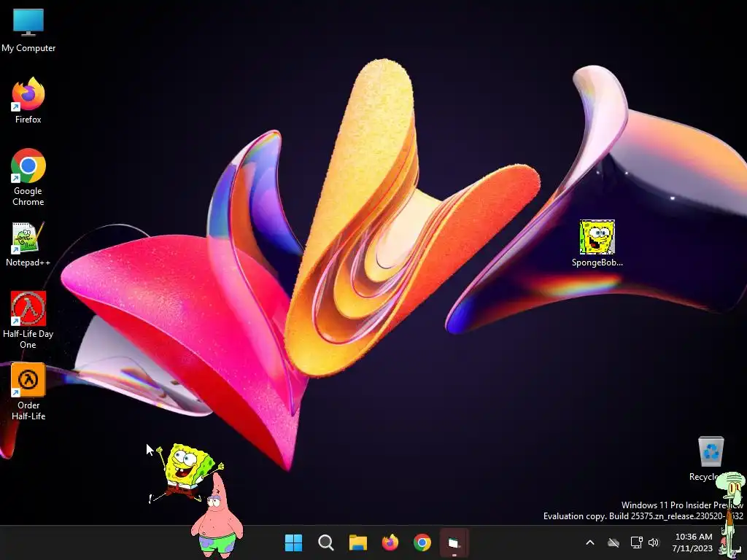Open taskbar Search
747x560 pixels.
326,542
